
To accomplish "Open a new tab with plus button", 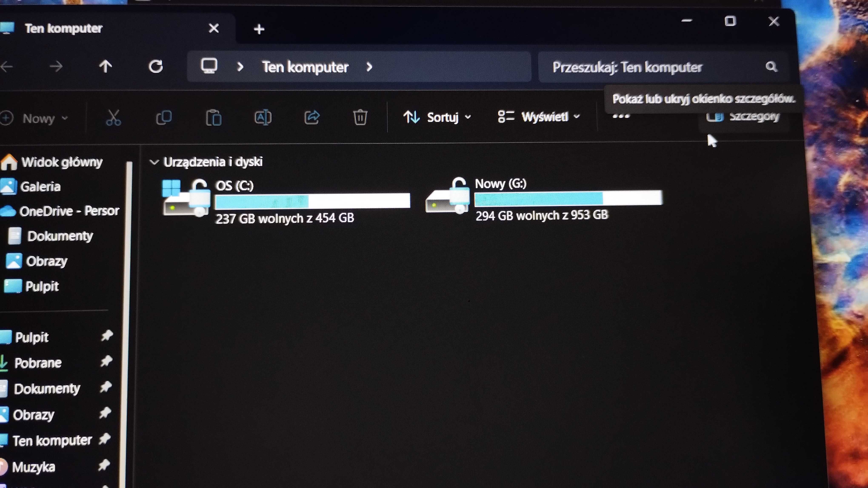I will coord(259,29).
